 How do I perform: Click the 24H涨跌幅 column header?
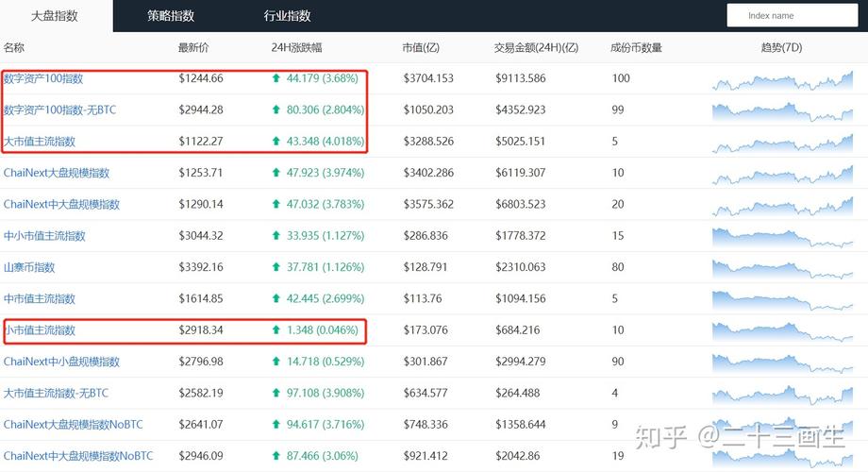[x=296, y=47]
